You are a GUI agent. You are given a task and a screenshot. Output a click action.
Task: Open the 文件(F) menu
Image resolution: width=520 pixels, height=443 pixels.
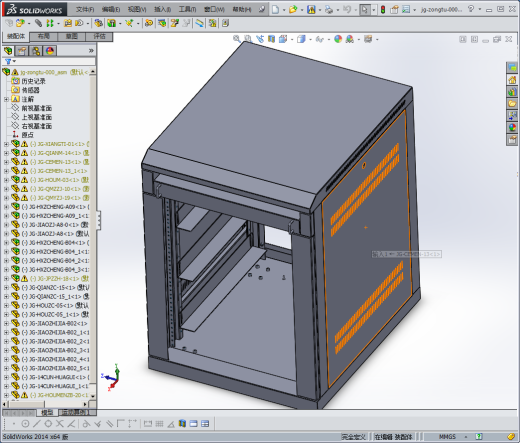85,9
